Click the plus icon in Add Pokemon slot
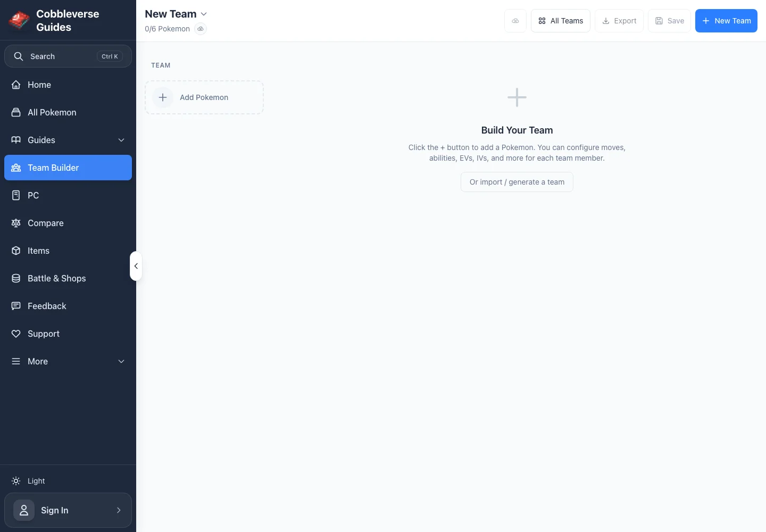Image resolution: width=766 pixels, height=532 pixels. pyautogui.click(x=163, y=97)
